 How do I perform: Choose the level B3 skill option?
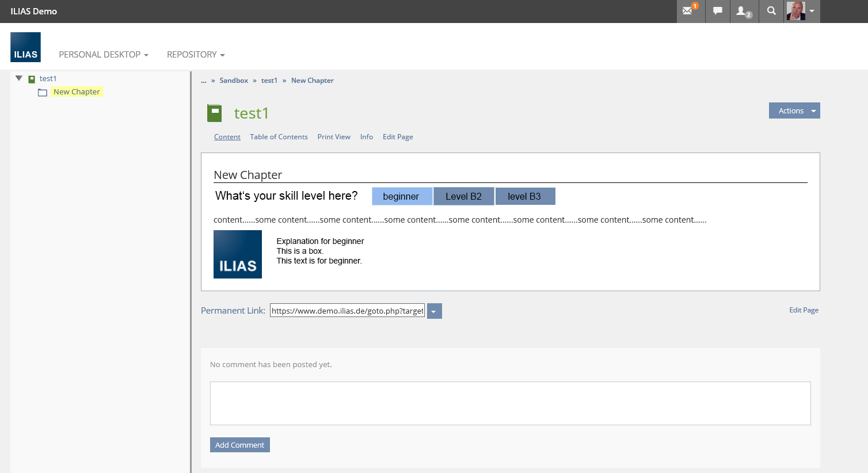click(x=524, y=196)
